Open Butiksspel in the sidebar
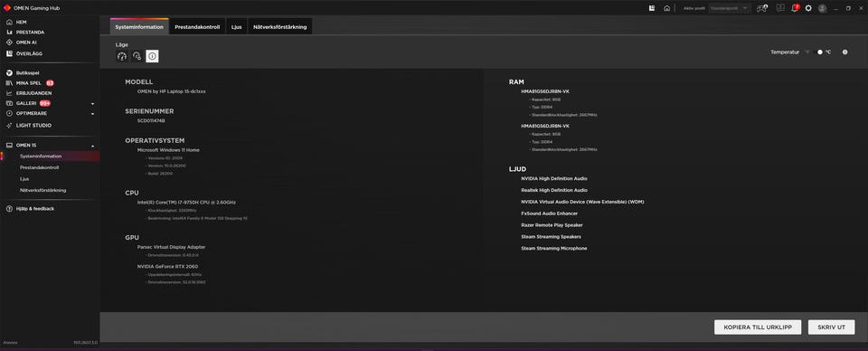The image size is (868, 351). pos(28,72)
